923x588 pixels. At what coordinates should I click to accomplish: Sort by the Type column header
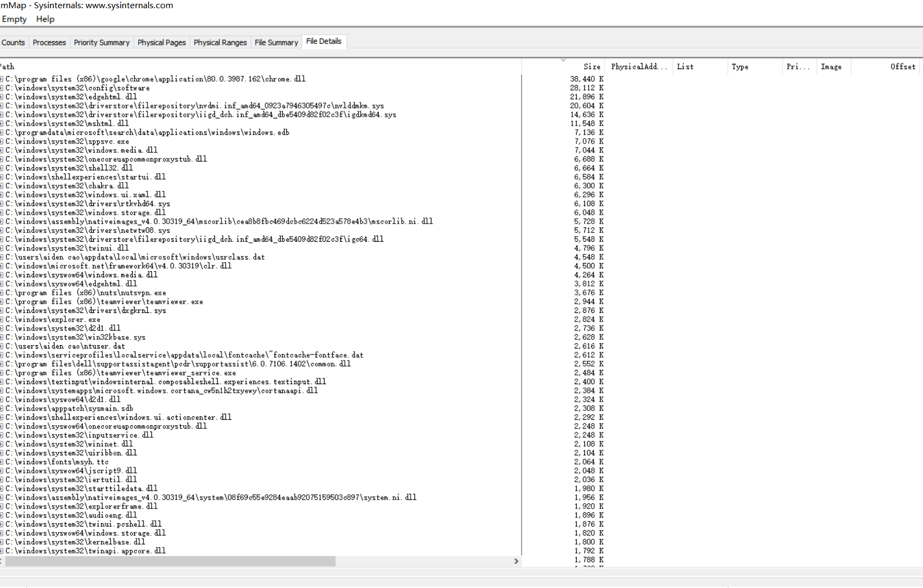click(x=755, y=66)
